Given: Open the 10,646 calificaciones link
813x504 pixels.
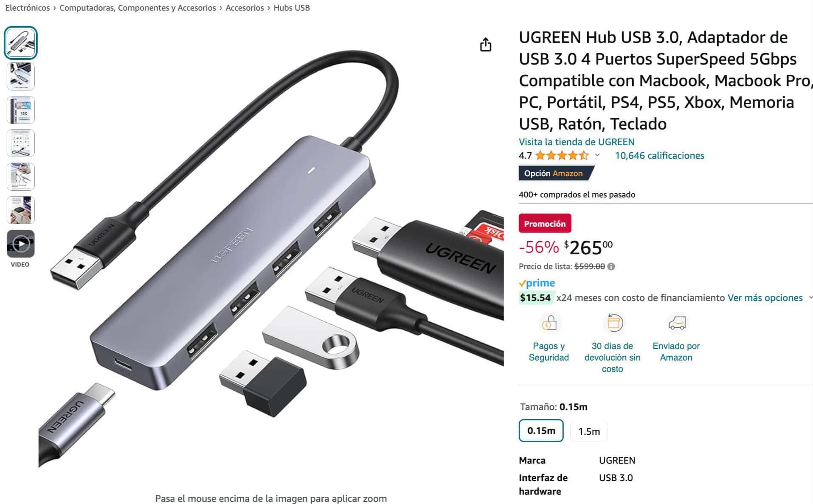Looking at the screenshot, I should (659, 155).
